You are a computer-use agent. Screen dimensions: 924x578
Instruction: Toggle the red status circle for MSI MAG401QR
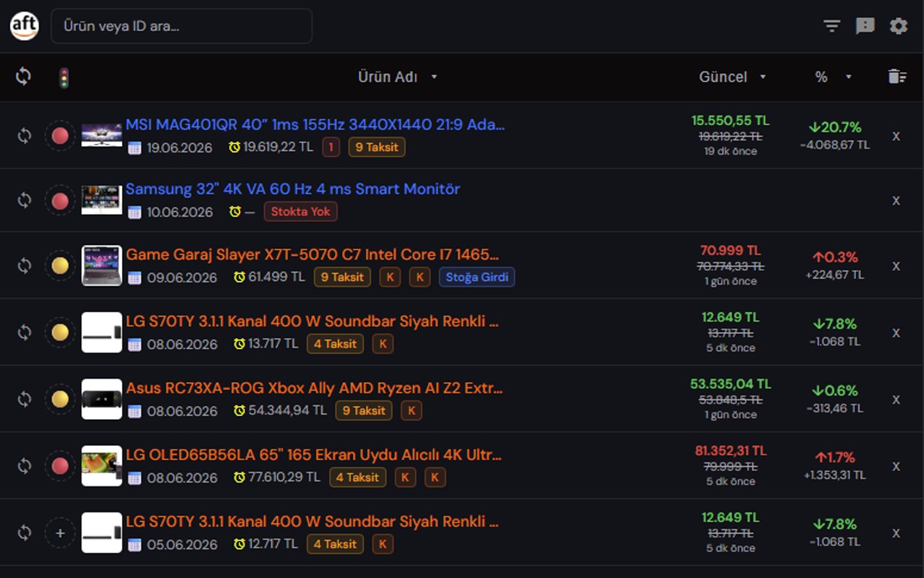pos(60,136)
